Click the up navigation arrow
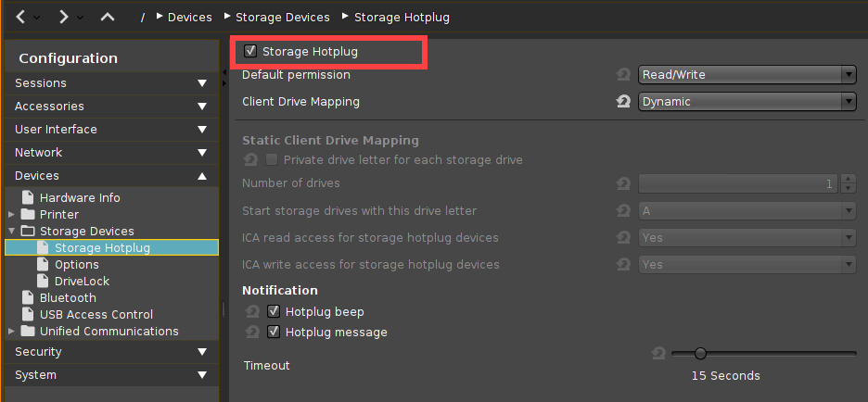Image resolution: width=868 pixels, height=402 pixels. point(108,17)
